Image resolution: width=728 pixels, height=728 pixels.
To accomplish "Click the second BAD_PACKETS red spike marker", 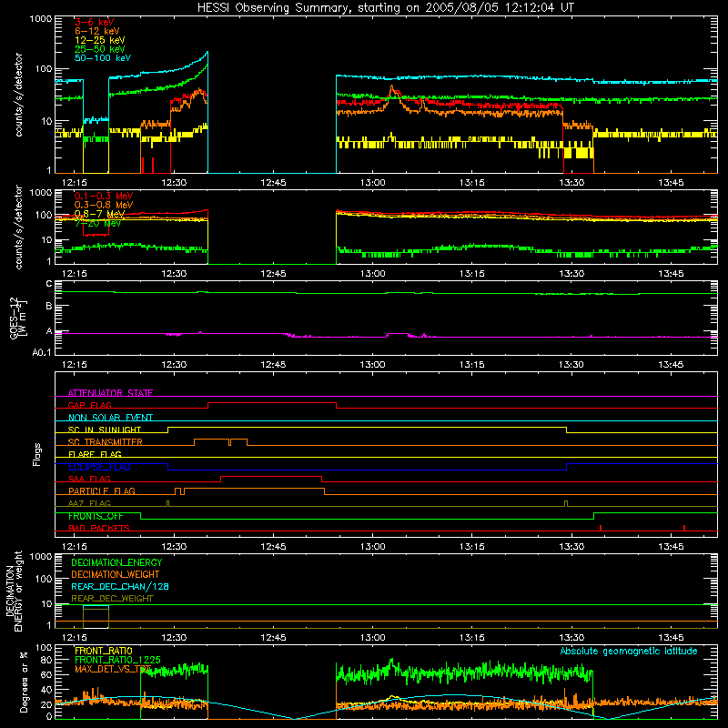I will point(684,528).
